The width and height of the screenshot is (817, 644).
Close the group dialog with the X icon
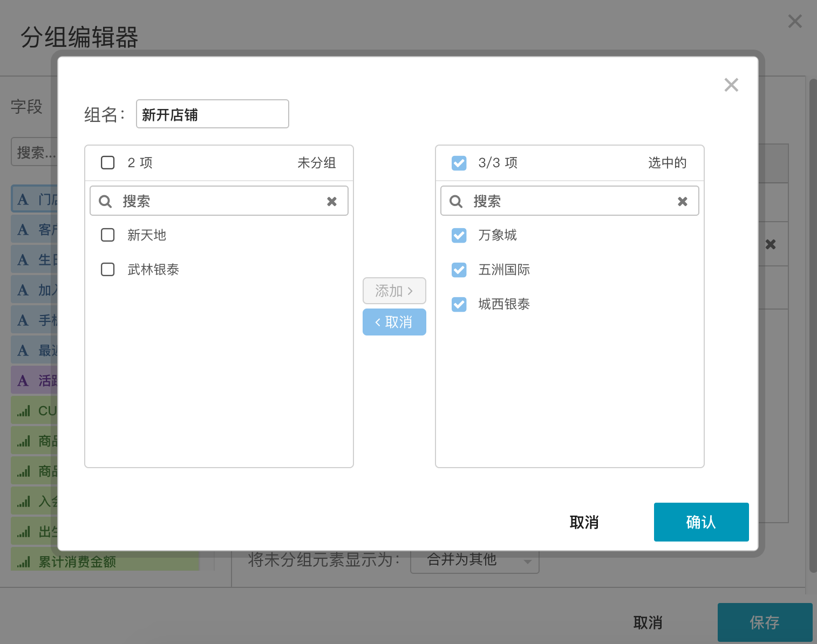pos(731,85)
